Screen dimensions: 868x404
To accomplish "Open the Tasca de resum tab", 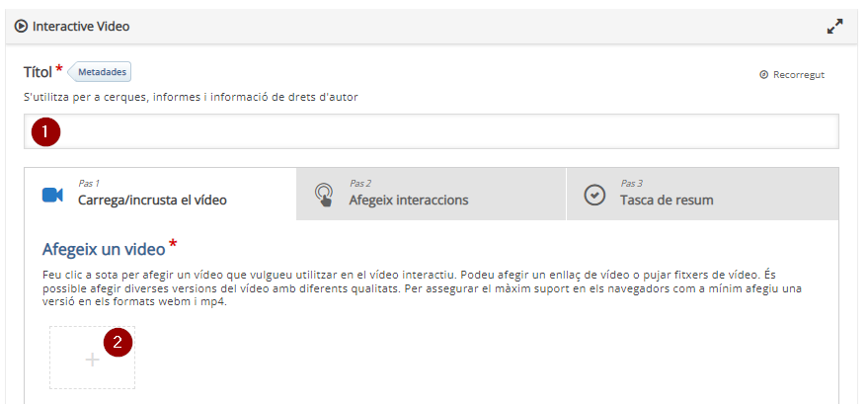I will 702,194.
